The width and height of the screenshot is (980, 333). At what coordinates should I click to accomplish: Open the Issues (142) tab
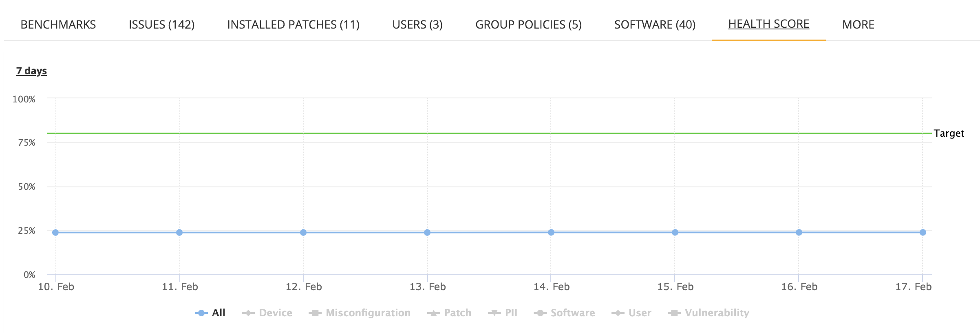point(161,25)
